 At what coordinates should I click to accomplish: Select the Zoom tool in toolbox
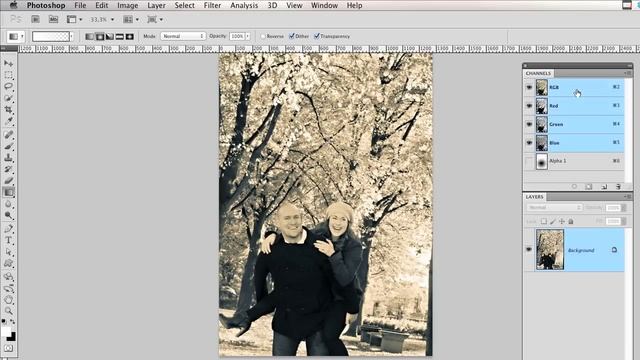(x=9, y=311)
